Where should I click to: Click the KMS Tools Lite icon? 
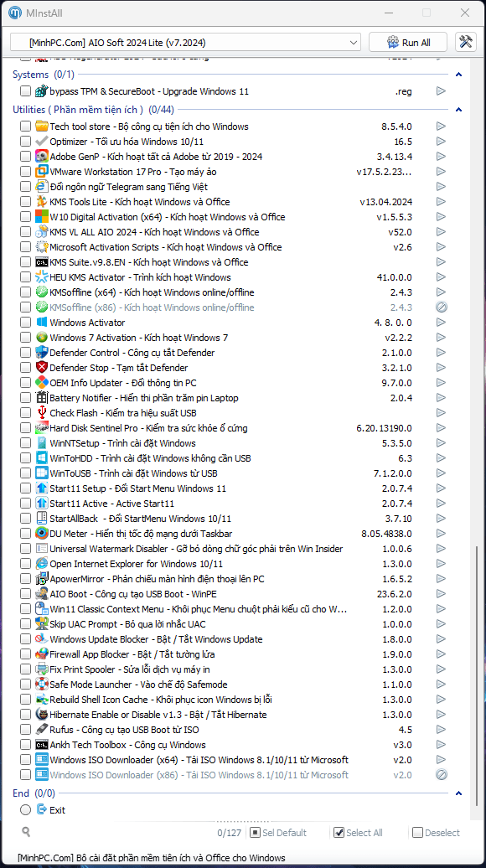pyautogui.click(x=42, y=202)
